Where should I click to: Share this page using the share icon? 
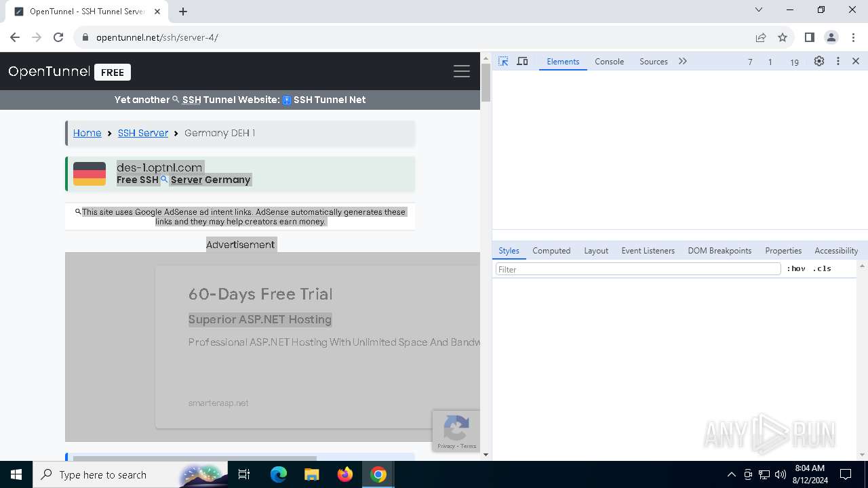click(x=761, y=37)
